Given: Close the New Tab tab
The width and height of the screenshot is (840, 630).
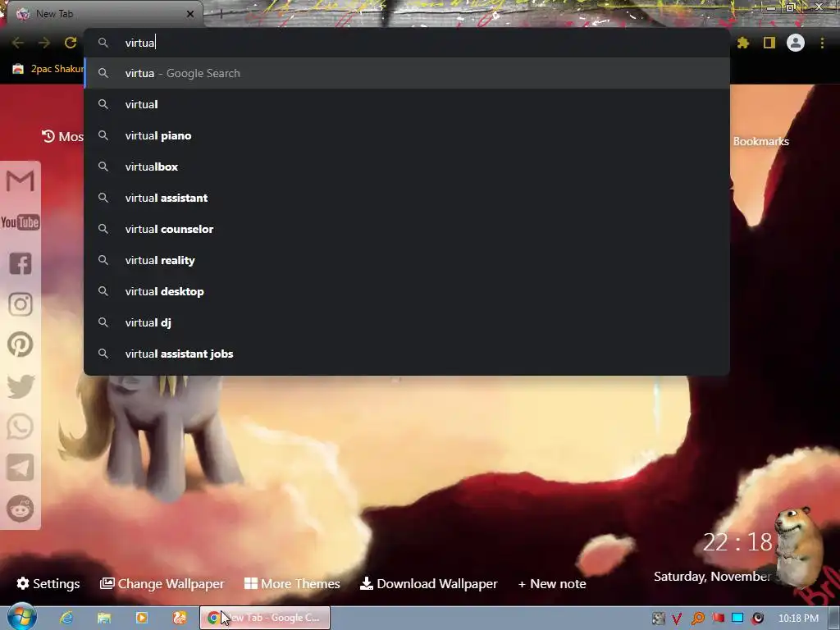Looking at the screenshot, I should (190, 14).
